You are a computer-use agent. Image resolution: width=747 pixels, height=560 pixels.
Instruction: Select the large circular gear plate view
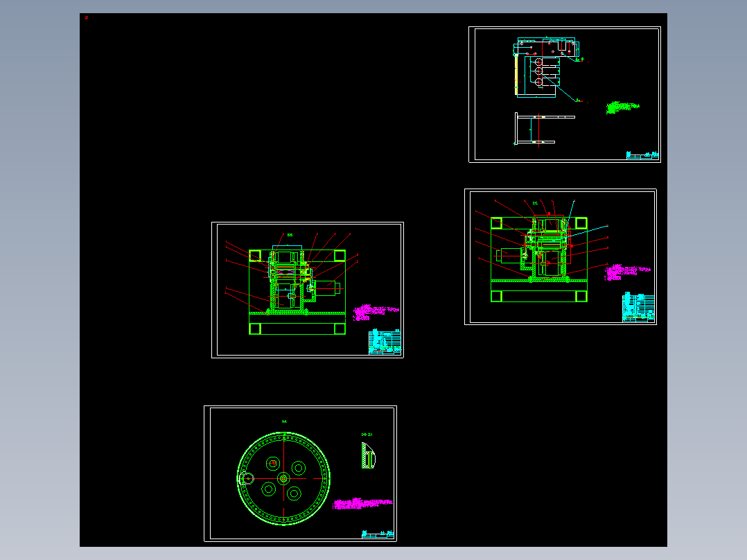point(283,478)
